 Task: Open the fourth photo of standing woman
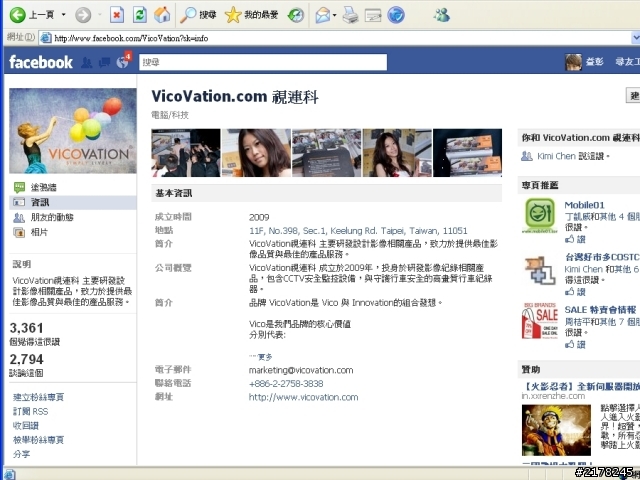(397, 153)
